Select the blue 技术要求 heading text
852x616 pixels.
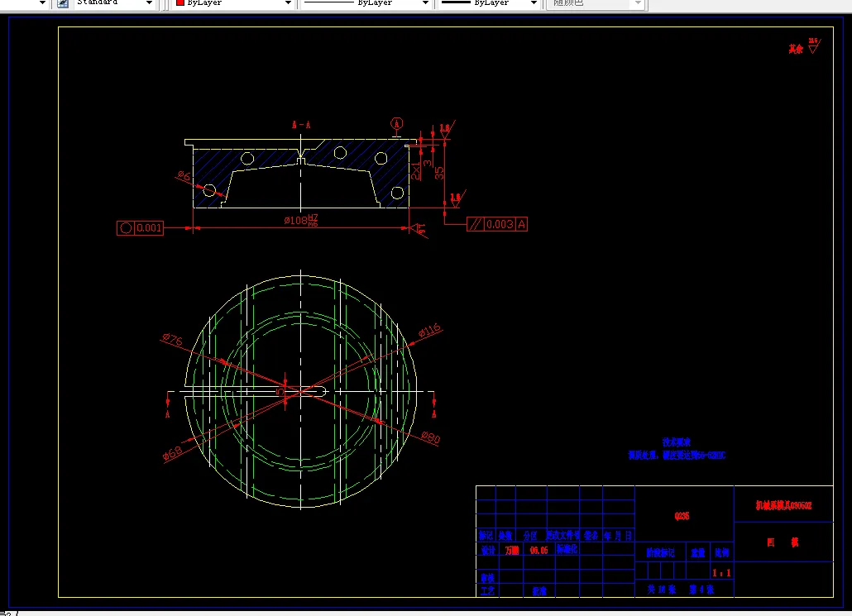[677, 442]
